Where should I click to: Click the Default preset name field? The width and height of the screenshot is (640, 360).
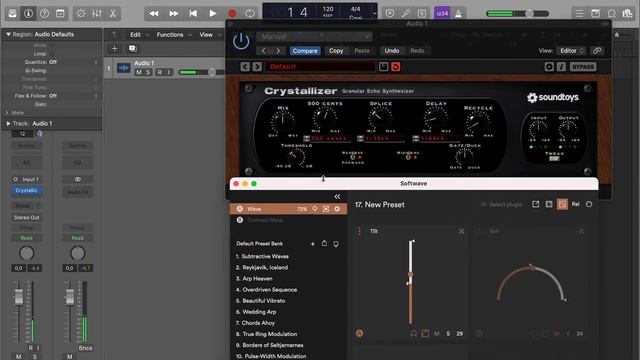(320, 67)
